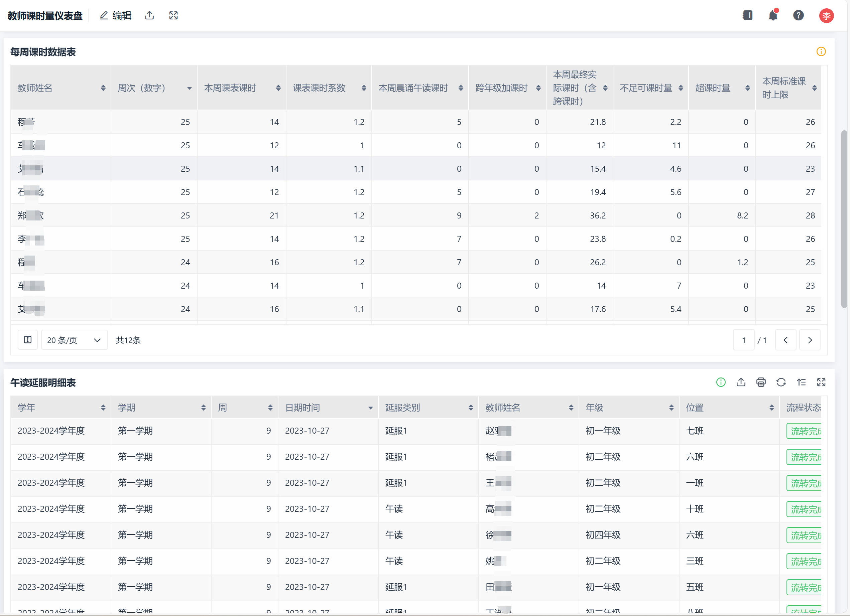Sort by 本周最终实际课时 column
This screenshot has width=850, height=616.
pos(605,88)
